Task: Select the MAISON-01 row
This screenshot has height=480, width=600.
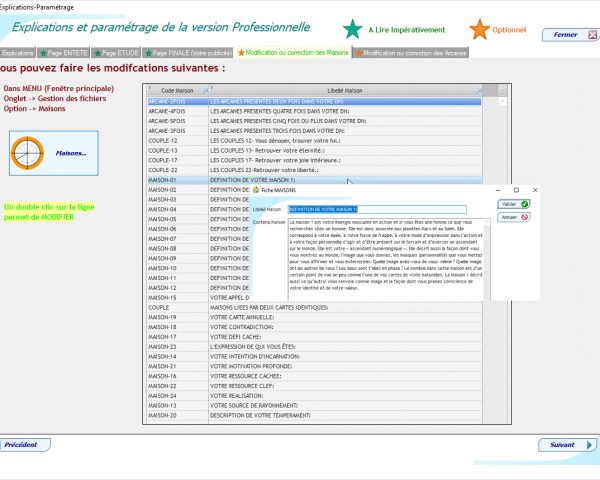Action: pos(314,180)
